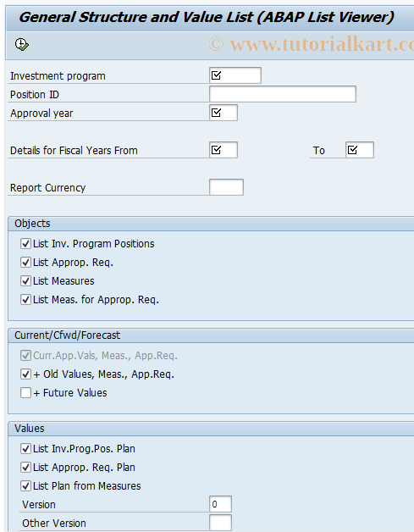
Task: Toggle List Plan from Measures checkbox
Action: coord(25,486)
